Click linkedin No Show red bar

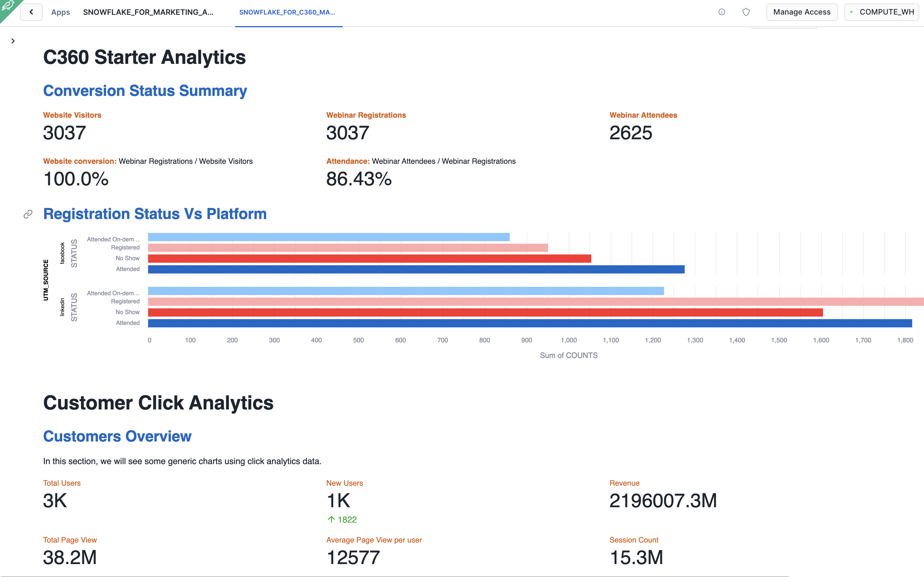pyautogui.click(x=484, y=312)
